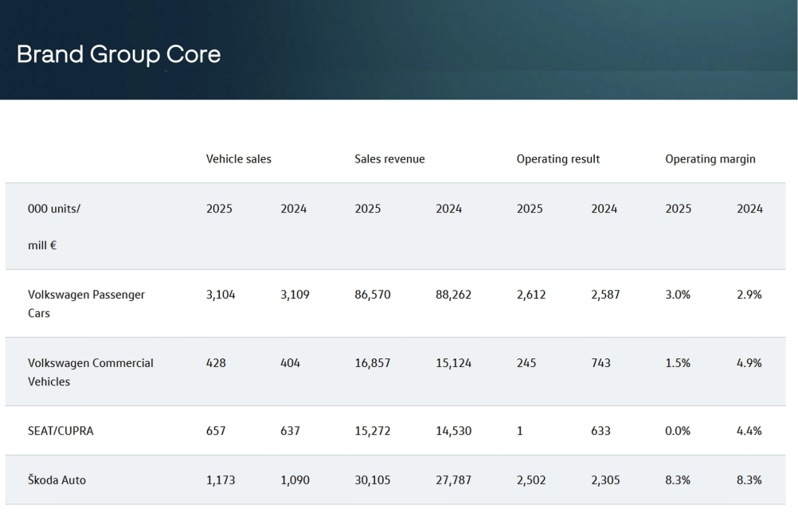Select the Vehicle sales column header

click(x=238, y=159)
